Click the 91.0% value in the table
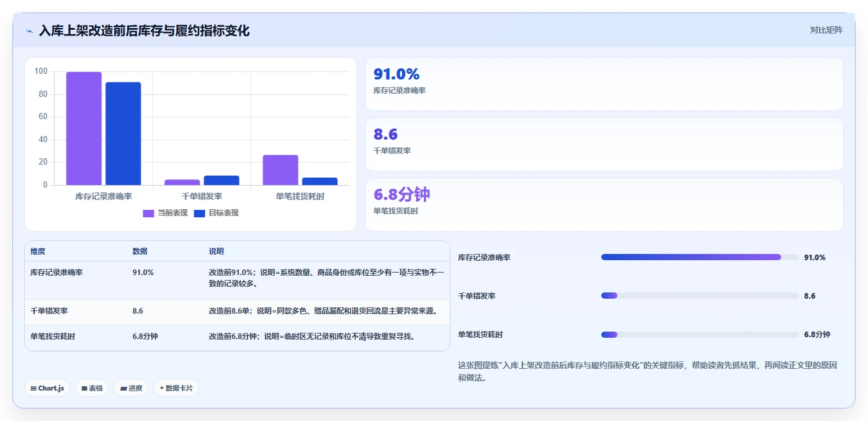 [143, 273]
